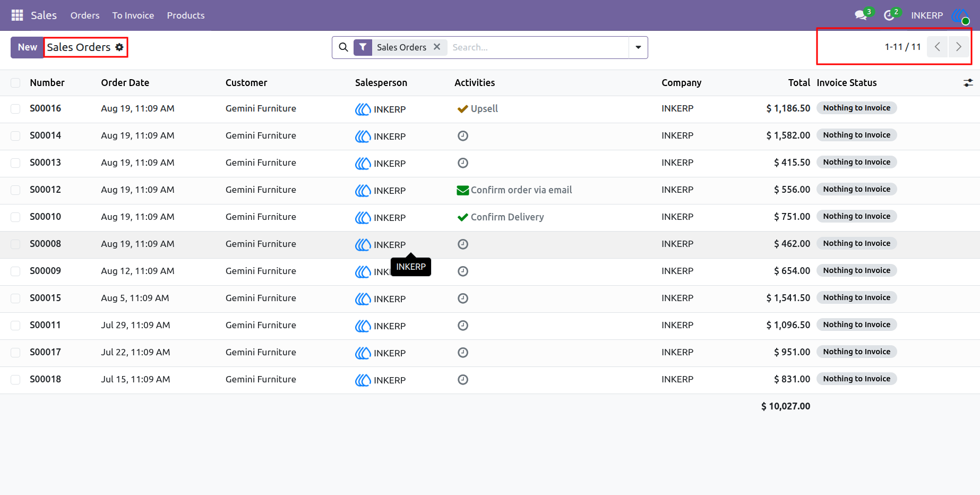The height and width of the screenshot is (495, 980).
Task: Open the Products menu
Action: pos(186,15)
